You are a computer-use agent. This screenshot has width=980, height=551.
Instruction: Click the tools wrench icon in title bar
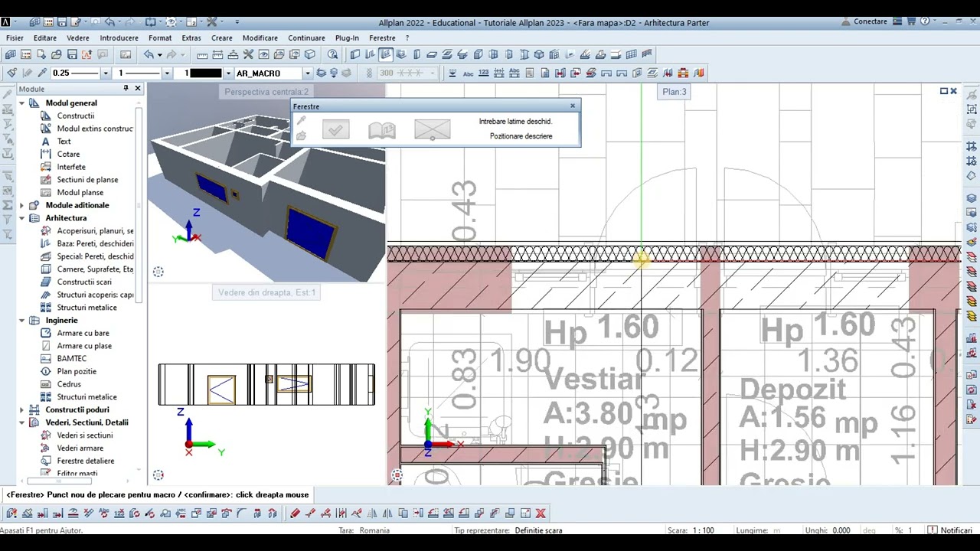[x=211, y=22]
